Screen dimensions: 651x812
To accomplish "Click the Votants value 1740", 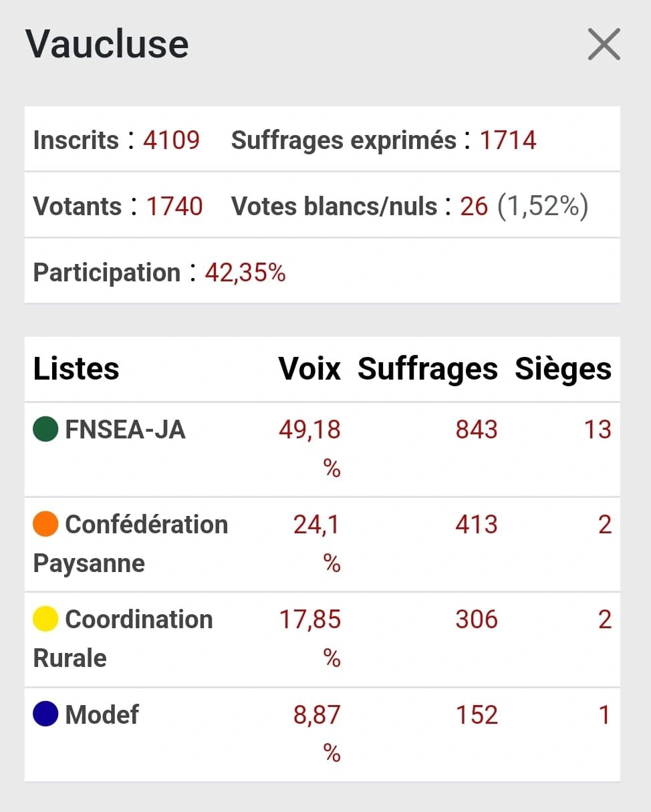I will [174, 207].
